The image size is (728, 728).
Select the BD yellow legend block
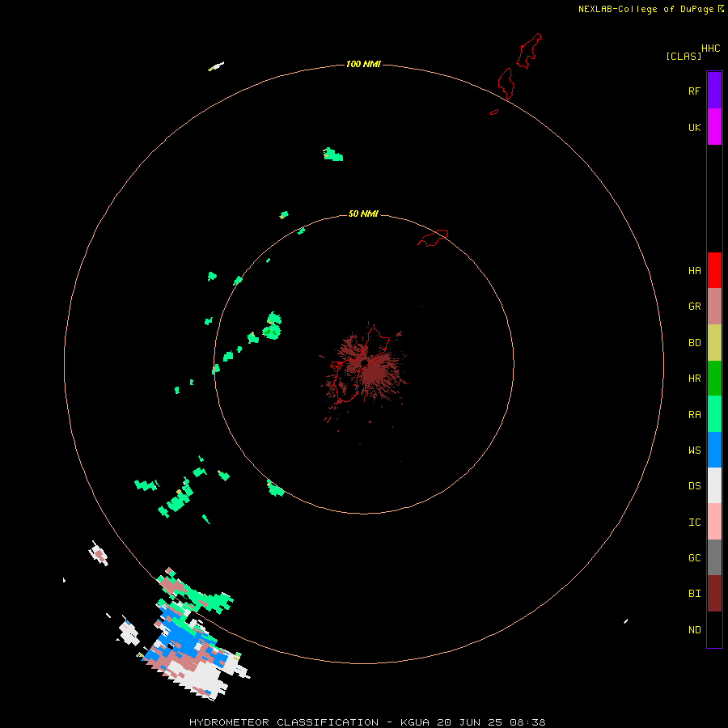(x=714, y=342)
